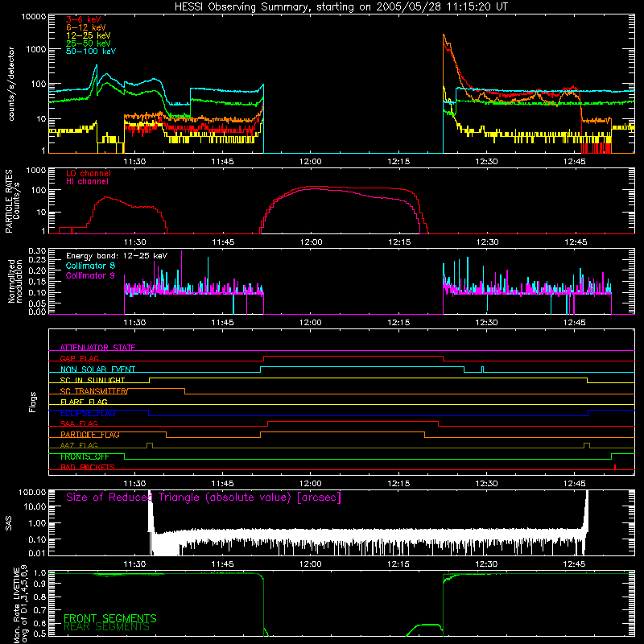The height and width of the screenshot is (644, 644).
Task: Click the FLARE FLAG label
Action: (84, 402)
